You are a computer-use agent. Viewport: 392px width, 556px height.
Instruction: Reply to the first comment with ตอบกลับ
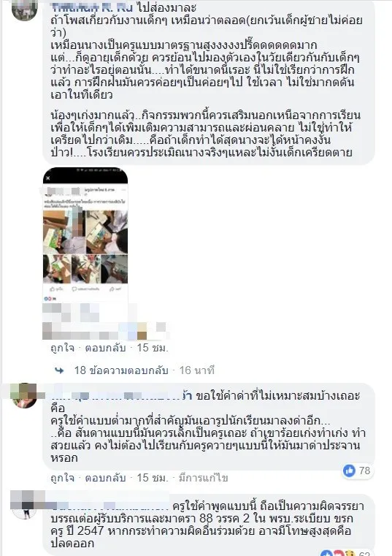[x=105, y=348]
